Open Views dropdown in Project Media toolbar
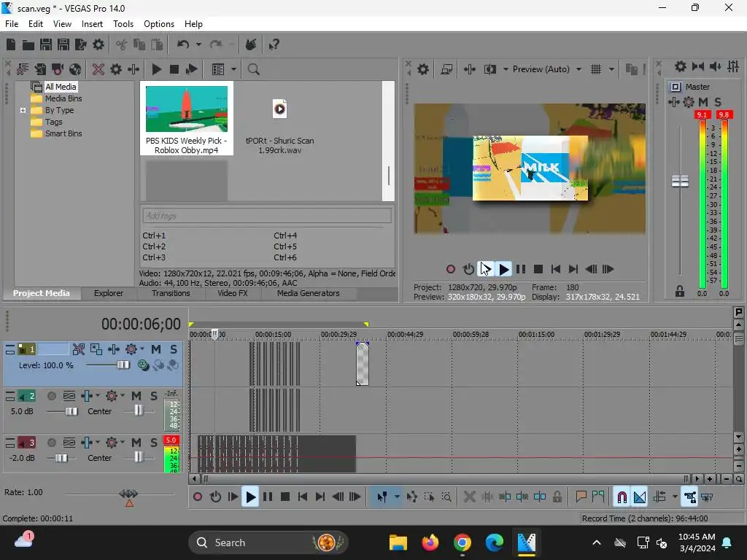Screen dimensions: 747x560 pyautogui.click(x=233, y=69)
